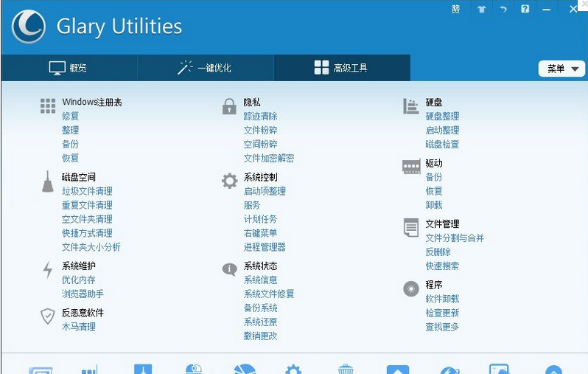Click the lightning bolt icon for 系统维护

click(48, 270)
